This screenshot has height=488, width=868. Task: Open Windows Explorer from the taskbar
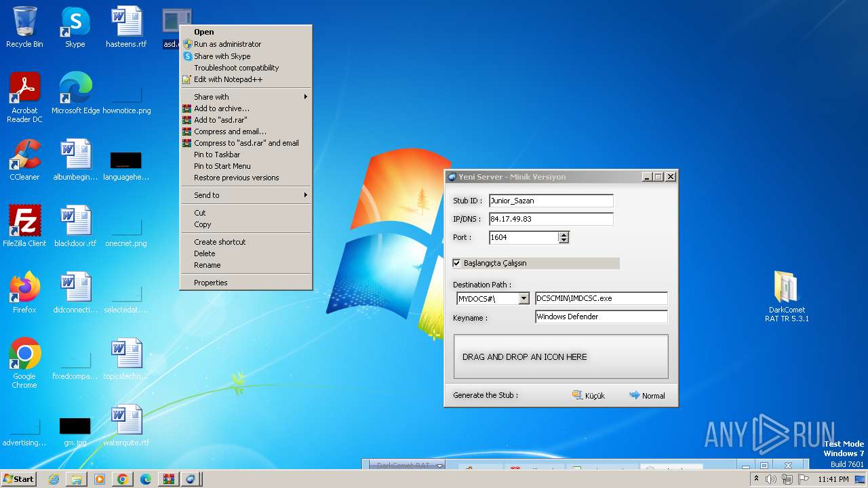77,479
